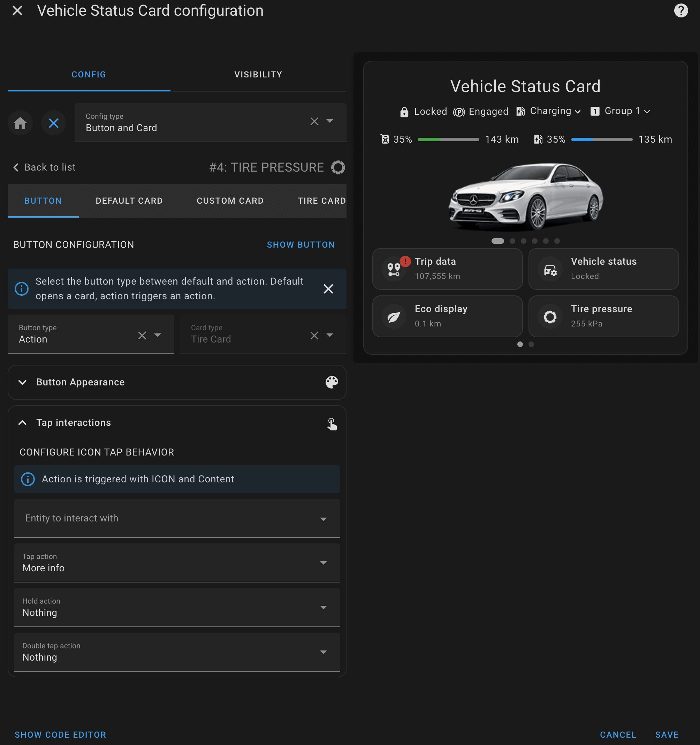Click Back to list link
The width and height of the screenshot is (700, 745).
pos(45,167)
